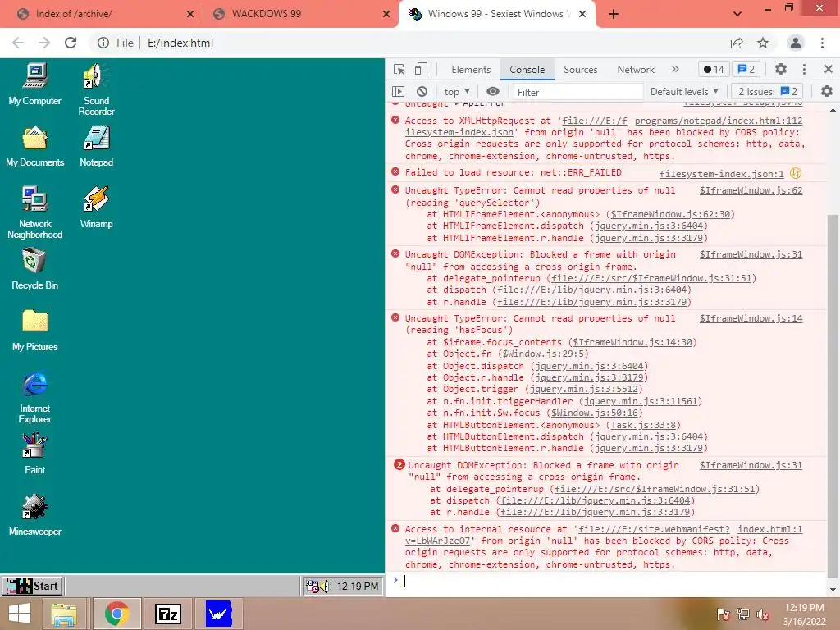Open 7-Zip from the taskbar
840x630 pixels.
pyautogui.click(x=167, y=614)
